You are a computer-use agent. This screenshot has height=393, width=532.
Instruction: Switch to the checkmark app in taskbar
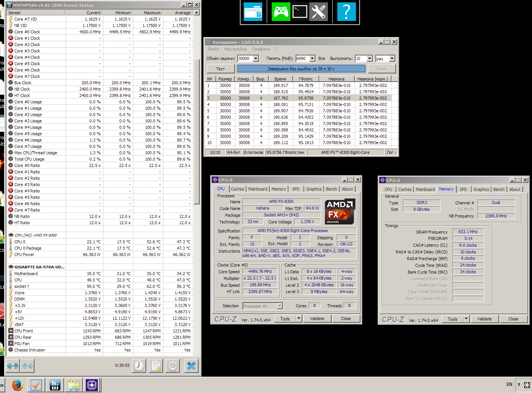[36, 385]
